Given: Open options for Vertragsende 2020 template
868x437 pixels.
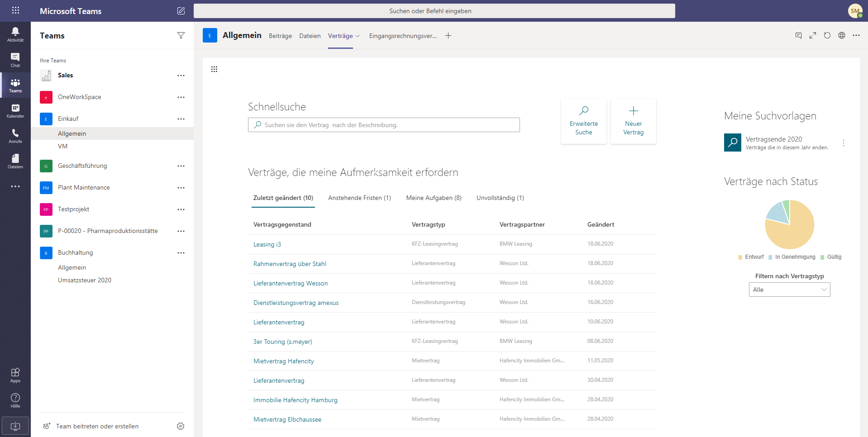Looking at the screenshot, I should point(844,143).
